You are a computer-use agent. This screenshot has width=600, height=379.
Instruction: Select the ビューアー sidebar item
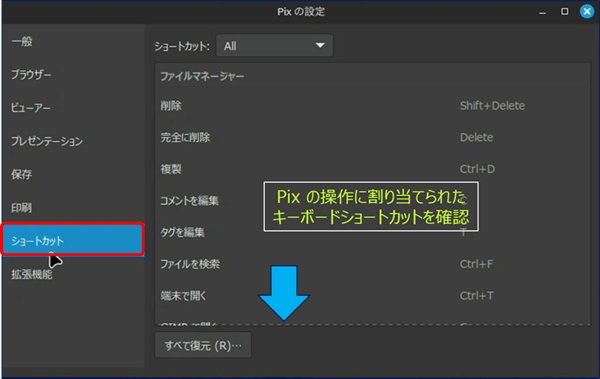point(73,108)
